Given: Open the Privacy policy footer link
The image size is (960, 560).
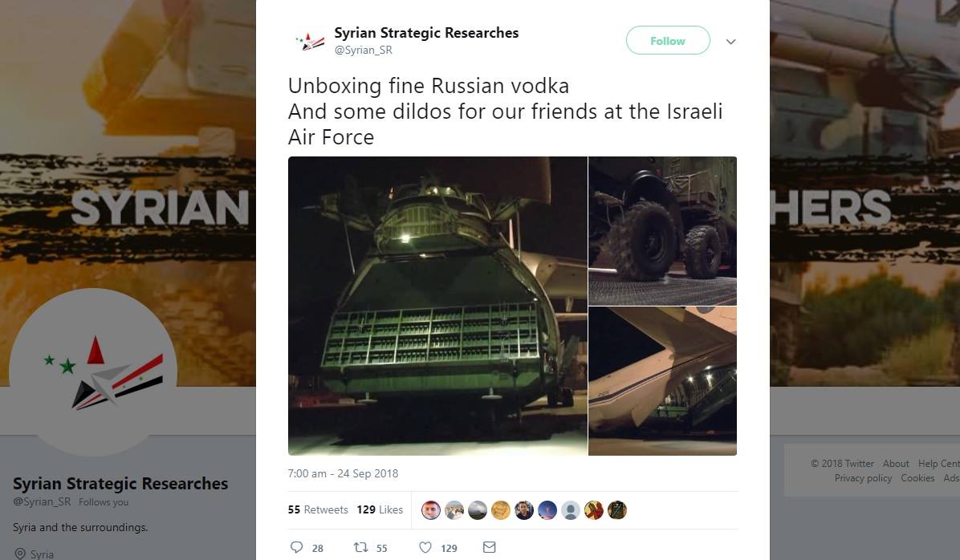Looking at the screenshot, I should point(863,478).
